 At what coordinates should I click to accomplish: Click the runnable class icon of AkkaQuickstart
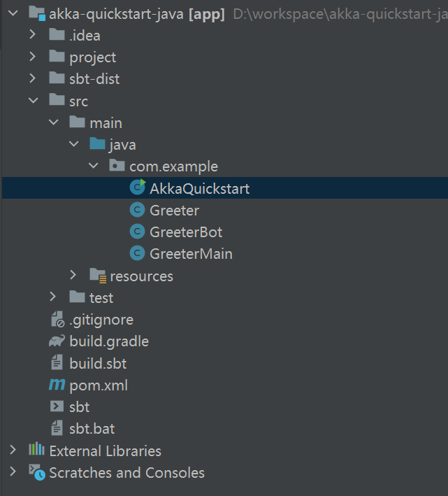tap(138, 187)
